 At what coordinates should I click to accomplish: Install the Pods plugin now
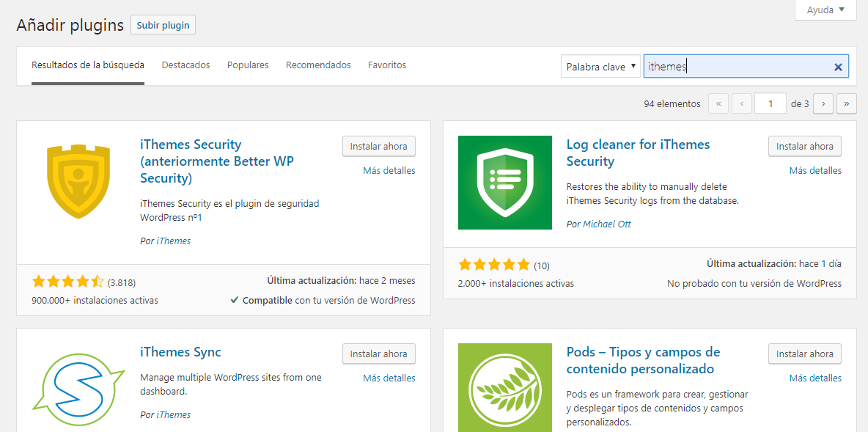805,354
